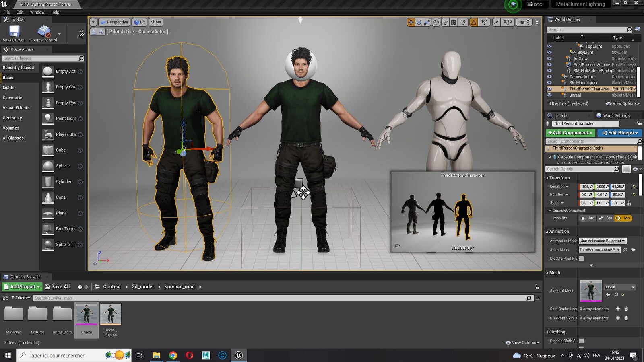Open the File menu
Screen dimensions: 644x362
(x=6, y=12)
